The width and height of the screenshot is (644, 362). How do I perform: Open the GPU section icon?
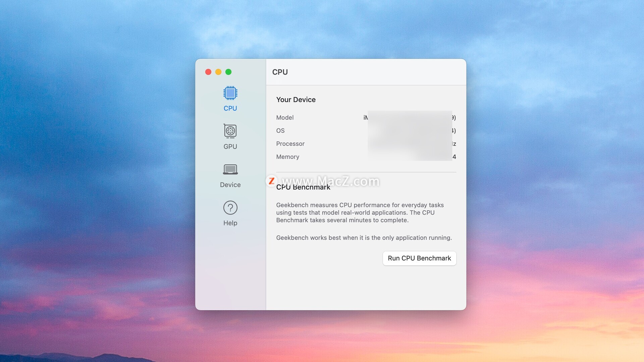point(230,131)
